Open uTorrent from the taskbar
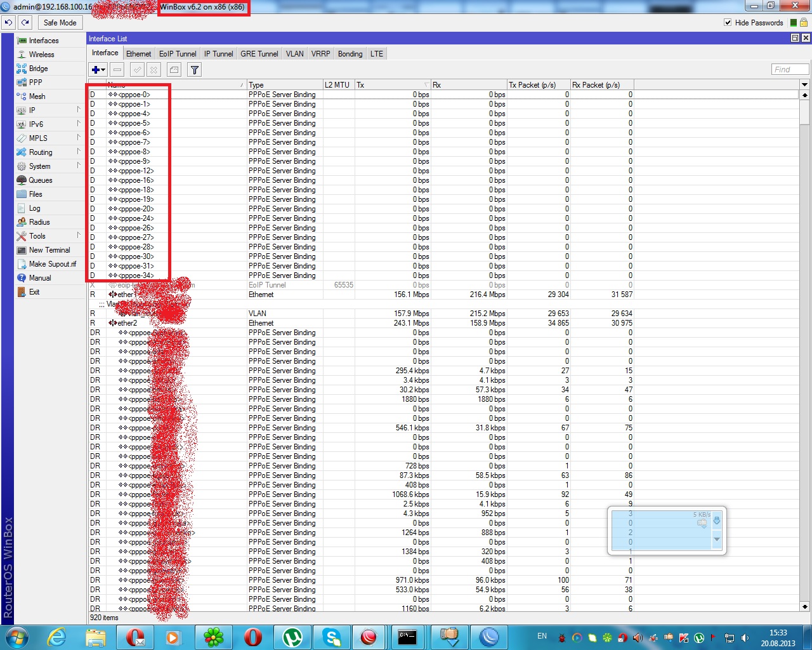 coord(292,637)
